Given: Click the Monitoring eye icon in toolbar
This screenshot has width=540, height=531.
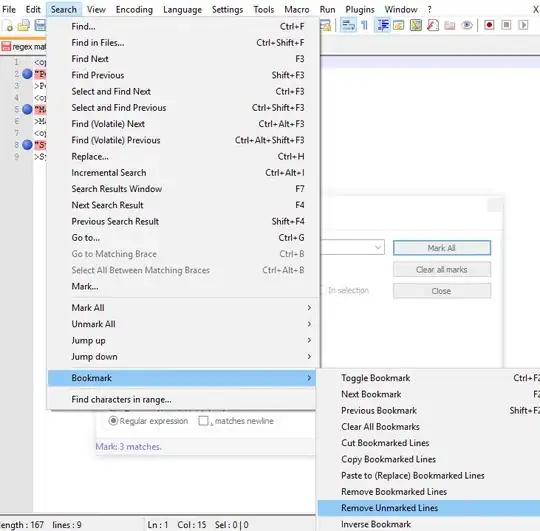Looking at the screenshot, I should 467,25.
